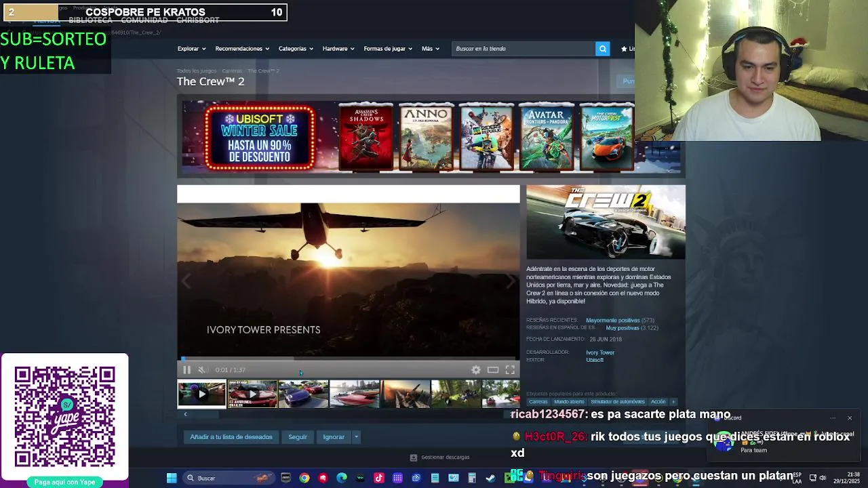Screen dimensions: 868x488
Task: Open Microsoft Edge from the taskbar
Action: [x=342, y=478]
